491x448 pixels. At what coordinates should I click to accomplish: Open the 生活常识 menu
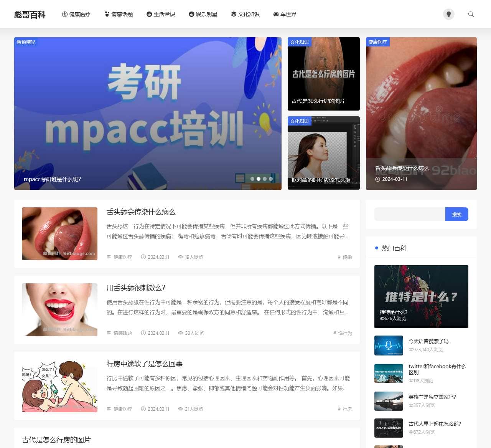164,14
